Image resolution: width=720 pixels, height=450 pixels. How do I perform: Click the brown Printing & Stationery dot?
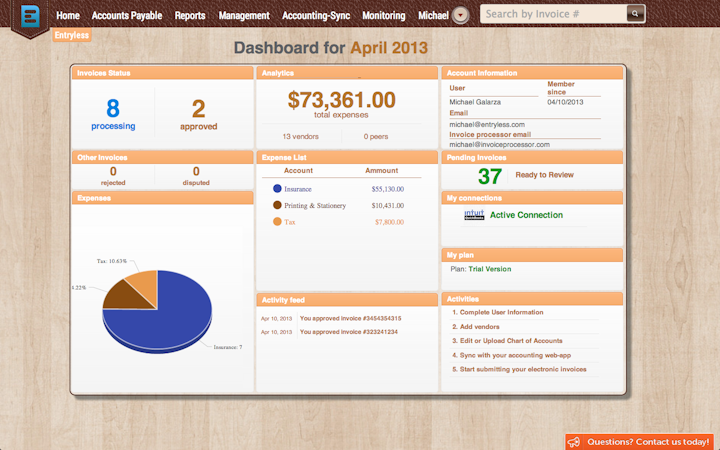click(277, 205)
